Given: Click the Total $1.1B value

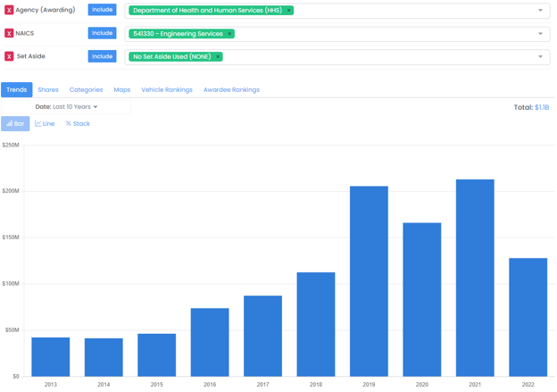Looking at the screenshot, I should click(x=542, y=107).
